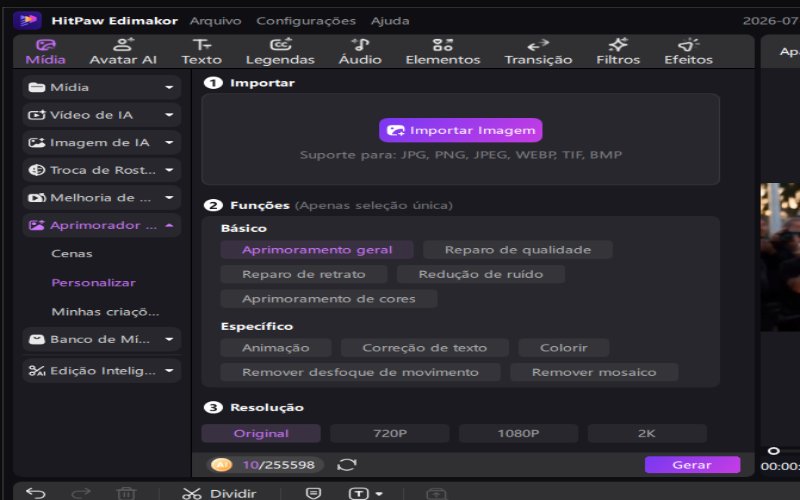This screenshot has height=500, width=800.
Task: Click the preview video thumbnail
Action: (780, 257)
